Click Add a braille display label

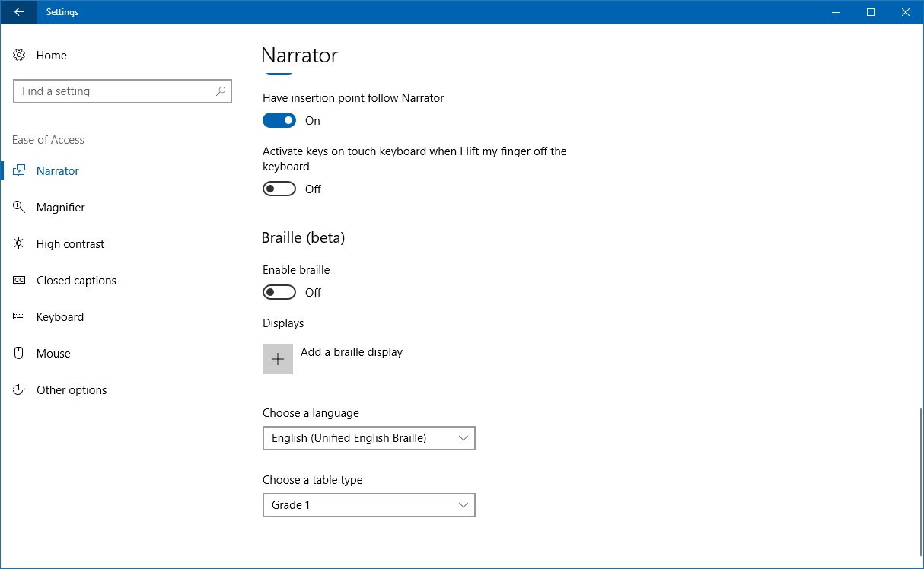pos(352,352)
